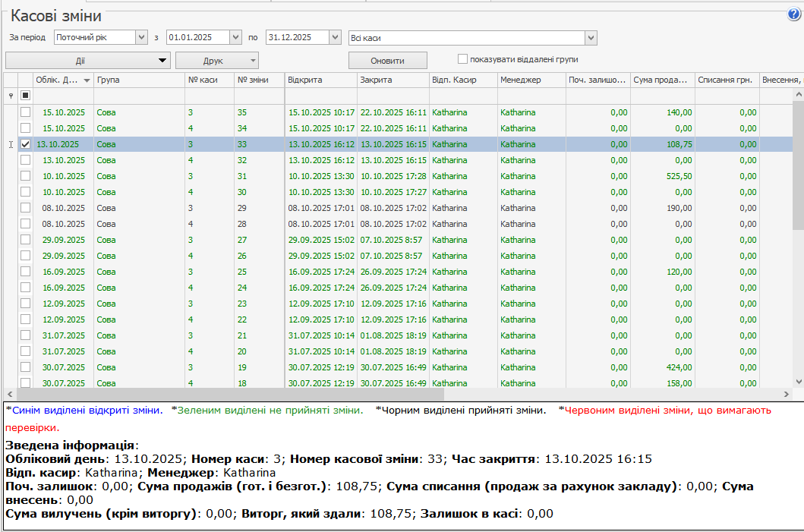Open the help icon in top-right corner
This screenshot has height=532, width=804.
[x=794, y=14]
